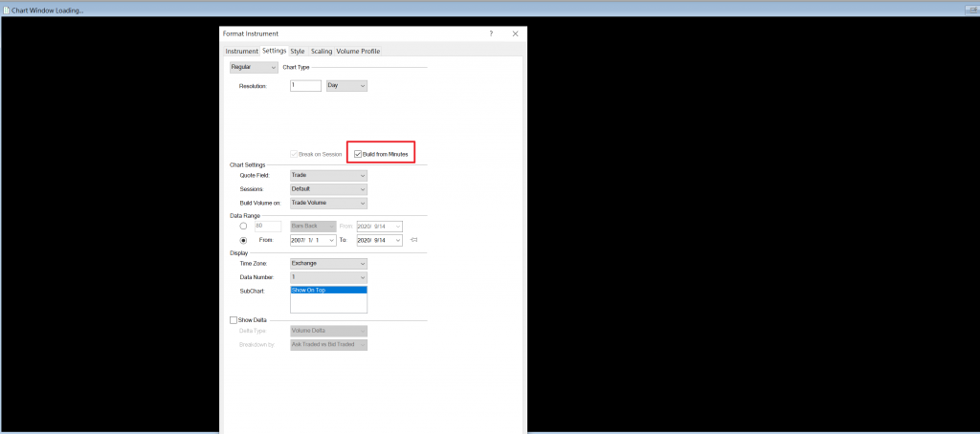The height and width of the screenshot is (434, 980).
Task: Click the help question mark icon
Action: tap(491, 33)
